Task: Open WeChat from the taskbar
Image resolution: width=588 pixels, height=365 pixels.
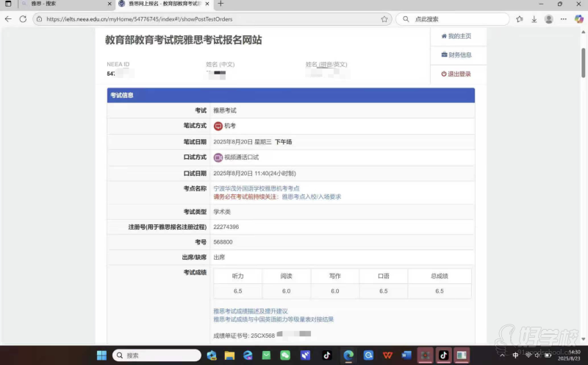Action: (x=285, y=355)
